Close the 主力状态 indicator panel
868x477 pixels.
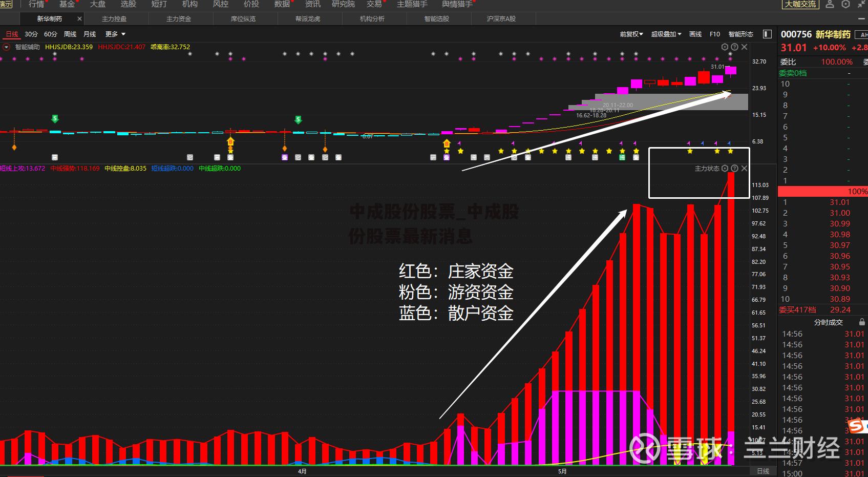coord(745,168)
